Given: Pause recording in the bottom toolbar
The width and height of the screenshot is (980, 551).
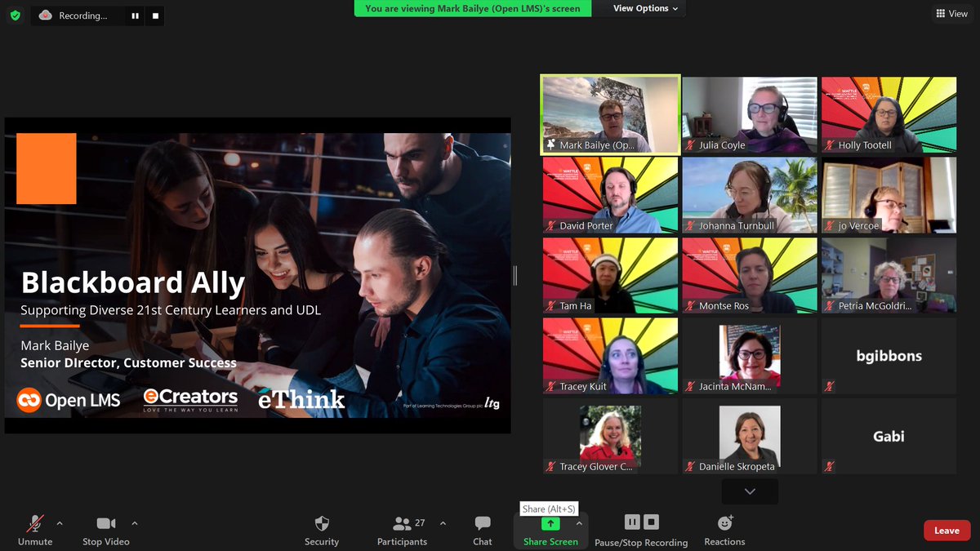Looking at the screenshot, I should tap(632, 522).
